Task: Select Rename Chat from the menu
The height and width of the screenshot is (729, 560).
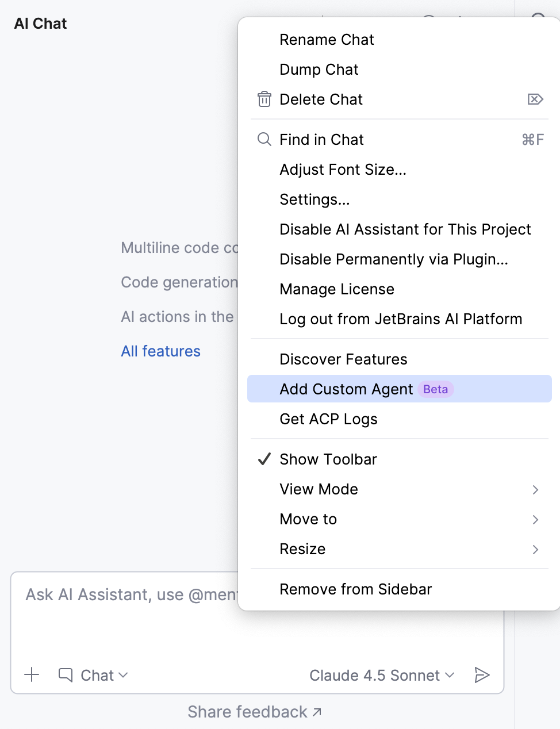Action: [x=327, y=39]
